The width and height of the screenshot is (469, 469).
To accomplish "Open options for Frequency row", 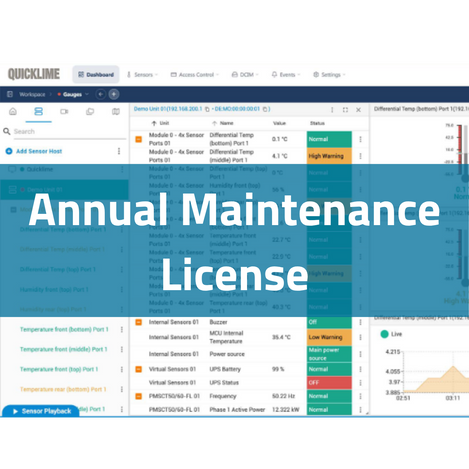I will 360,396.
